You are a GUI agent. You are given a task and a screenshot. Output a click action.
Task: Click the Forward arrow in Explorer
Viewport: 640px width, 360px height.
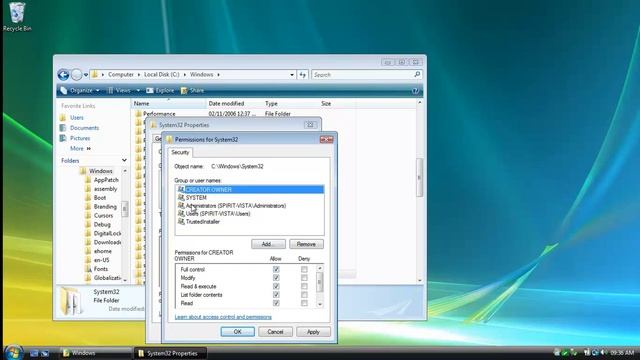coord(76,75)
